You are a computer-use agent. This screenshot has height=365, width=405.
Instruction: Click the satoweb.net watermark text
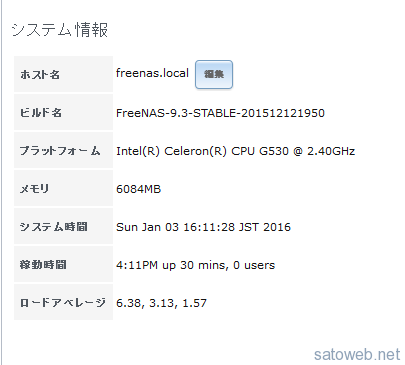click(357, 354)
